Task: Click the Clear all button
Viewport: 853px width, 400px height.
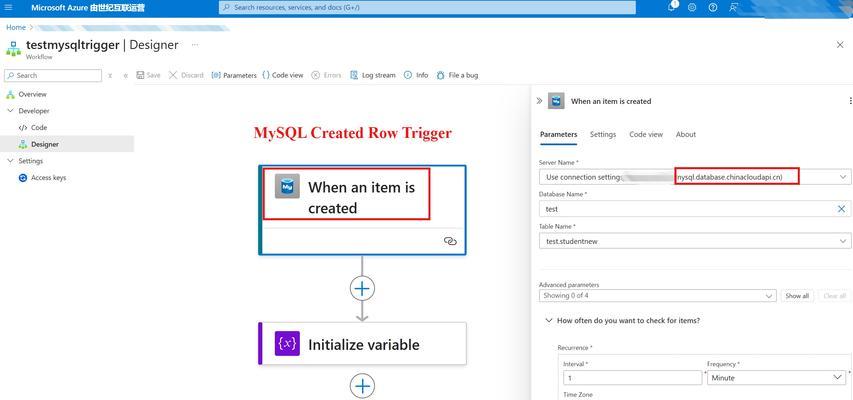Action: (x=834, y=296)
